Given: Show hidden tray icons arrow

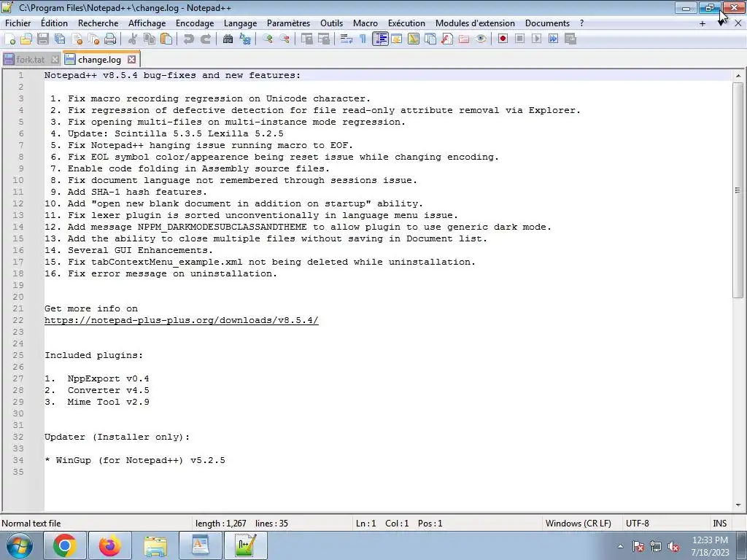Looking at the screenshot, I should coord(620,546).
